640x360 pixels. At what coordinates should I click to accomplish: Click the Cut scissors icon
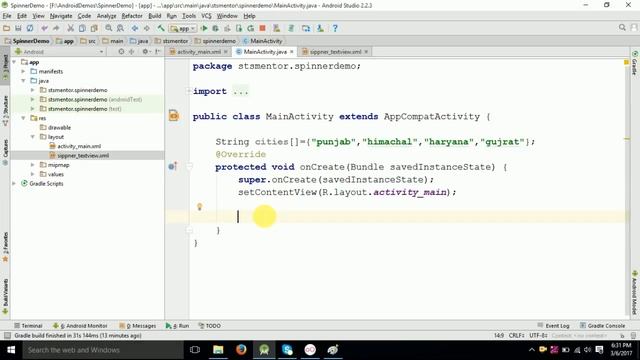pos(71,28)
